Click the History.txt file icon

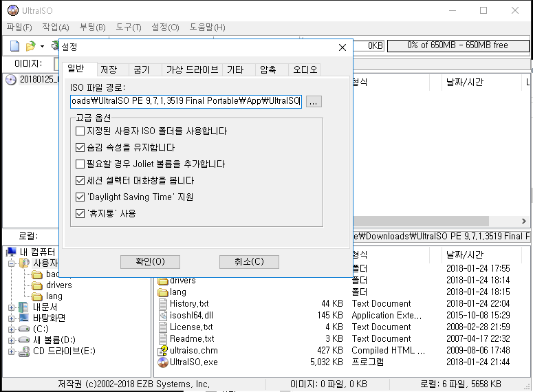[x=163, y=303]
